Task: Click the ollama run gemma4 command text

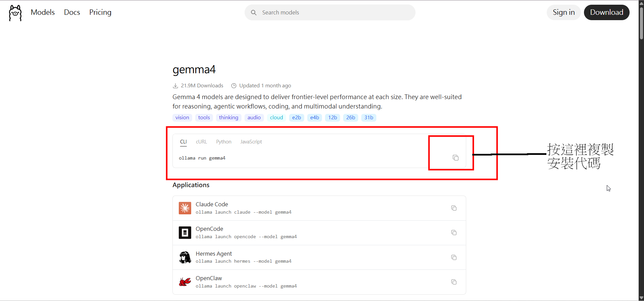Action: 202,158
